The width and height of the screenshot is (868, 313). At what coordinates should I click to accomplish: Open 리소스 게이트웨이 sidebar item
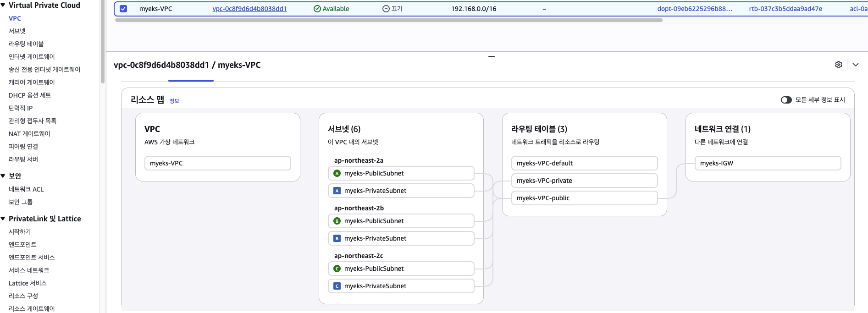tap(32, 309)
